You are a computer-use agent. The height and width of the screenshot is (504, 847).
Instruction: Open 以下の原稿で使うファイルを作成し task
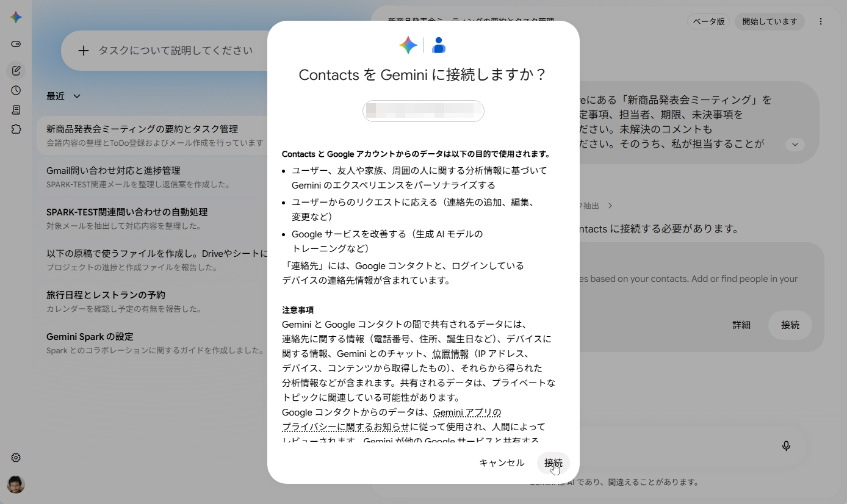click(154, 260)
